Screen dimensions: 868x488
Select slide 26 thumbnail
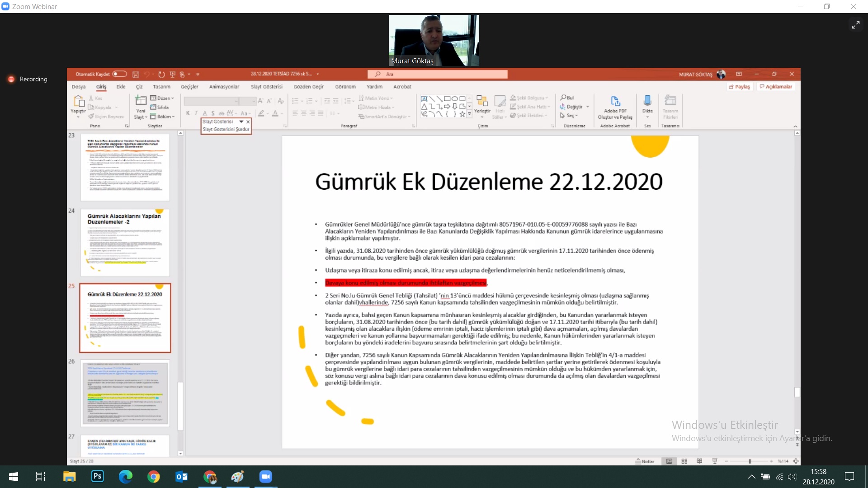click(x=125, y=393)
